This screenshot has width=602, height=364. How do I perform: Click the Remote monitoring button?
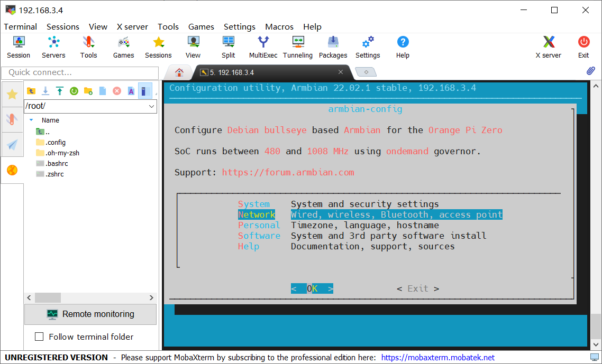pyautogui.click(x=90, y=314)
